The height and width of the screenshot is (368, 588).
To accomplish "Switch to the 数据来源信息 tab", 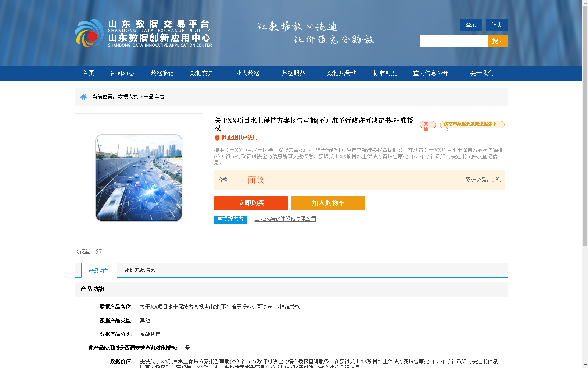I will (x=139, y=270).
